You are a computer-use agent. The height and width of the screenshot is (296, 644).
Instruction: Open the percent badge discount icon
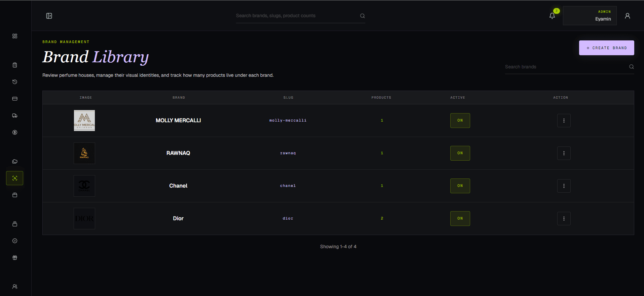pos(15,241)
